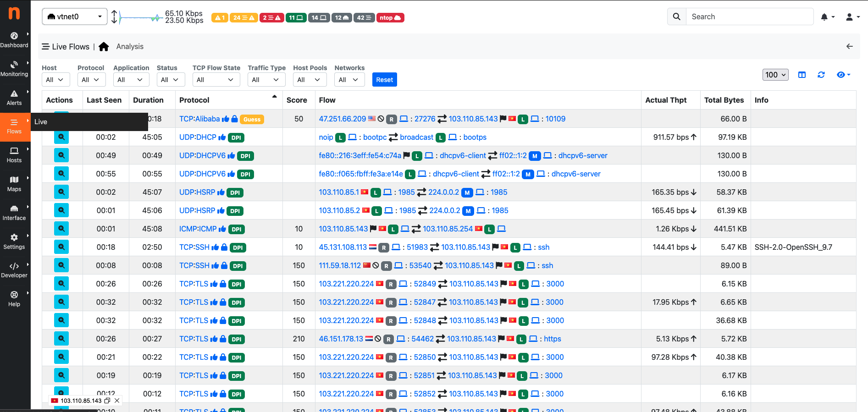868x412 pixels.
Task: Open the Alerts sidebar section
Action: 14,98
